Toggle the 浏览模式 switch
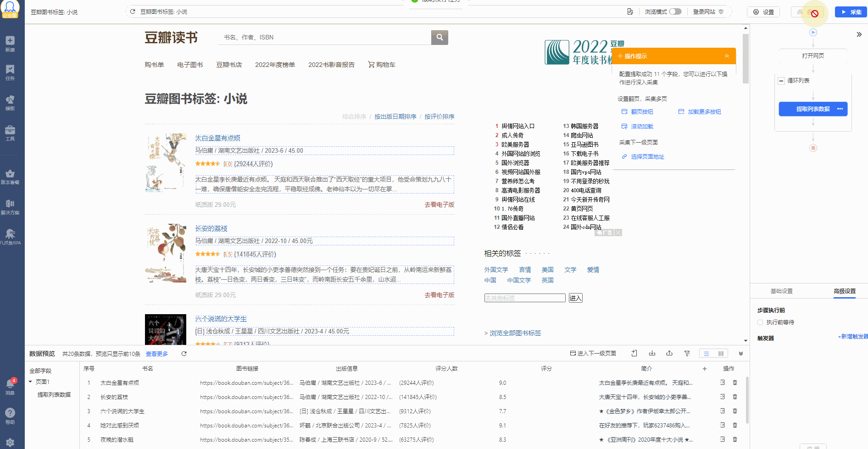The width and height of the screenshot is (868, 449). pyautogui.click(x=675, y=11)
